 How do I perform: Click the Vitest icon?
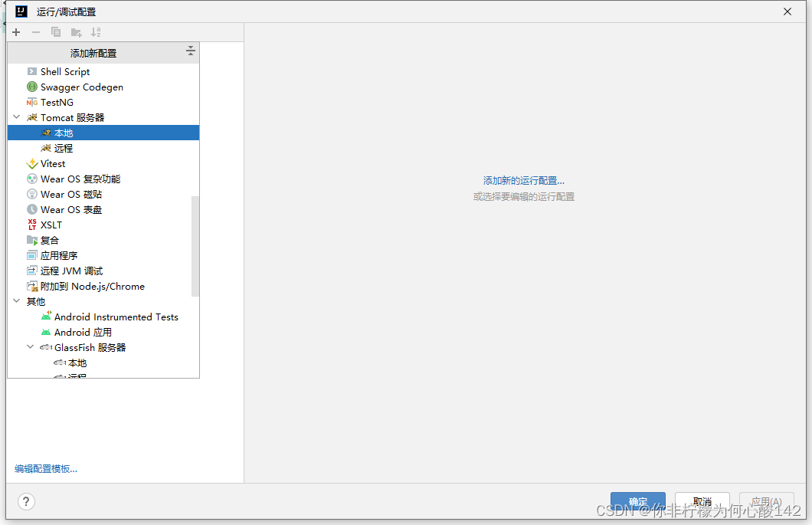[x=32, y=164]
